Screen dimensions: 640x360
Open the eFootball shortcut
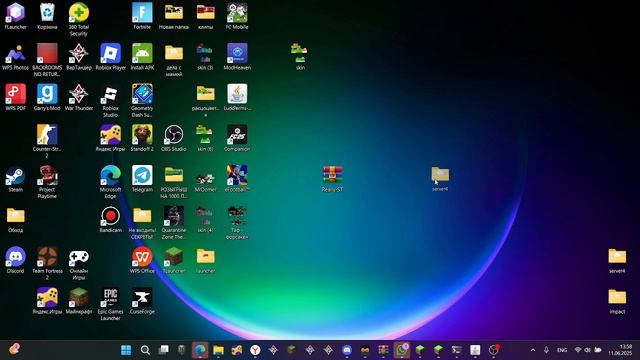coord(237,178)
